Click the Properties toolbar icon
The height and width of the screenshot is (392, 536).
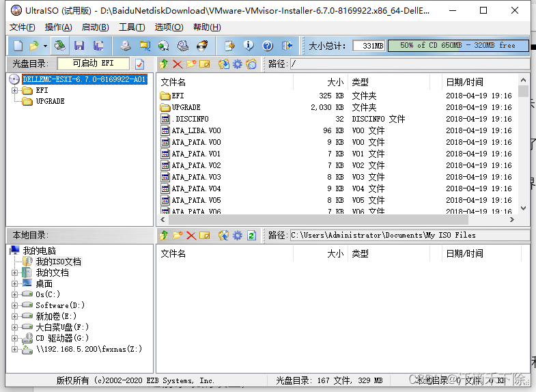coord(229,46)
